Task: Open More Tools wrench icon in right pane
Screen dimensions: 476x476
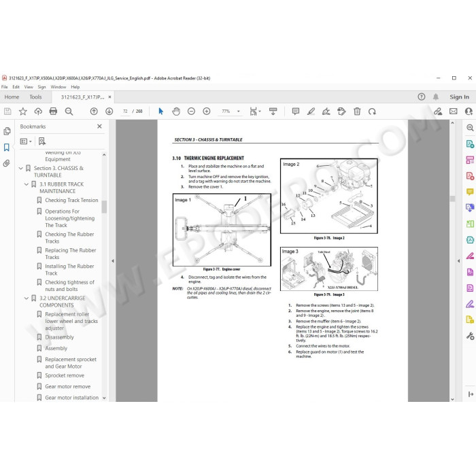Action: click(470, 336)
